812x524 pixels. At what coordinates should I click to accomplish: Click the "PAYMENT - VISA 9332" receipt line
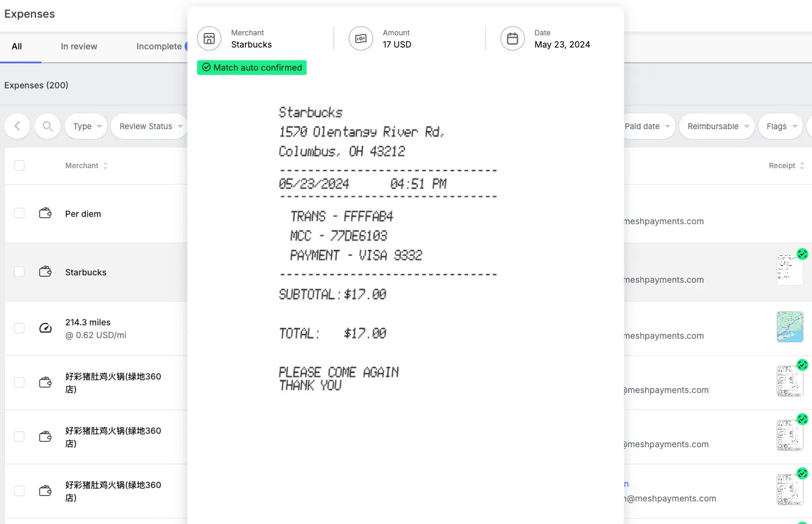pyautogui.click(x=356, y=255)
